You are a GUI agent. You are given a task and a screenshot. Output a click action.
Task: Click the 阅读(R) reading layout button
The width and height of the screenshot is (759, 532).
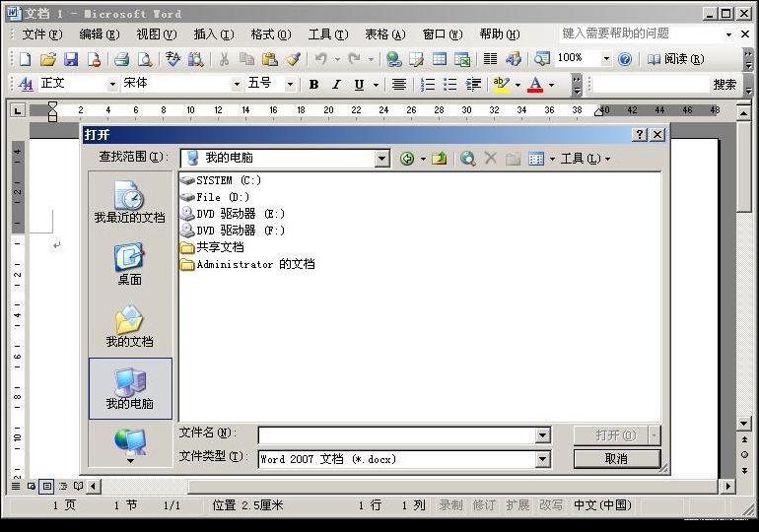click(x=675, y=59)
